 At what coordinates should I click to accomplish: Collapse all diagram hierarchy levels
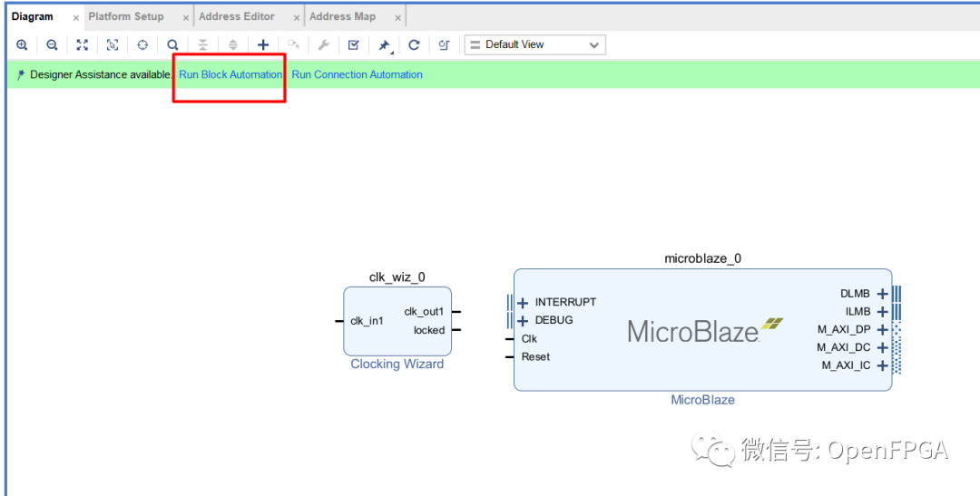[x=202, y=45]
